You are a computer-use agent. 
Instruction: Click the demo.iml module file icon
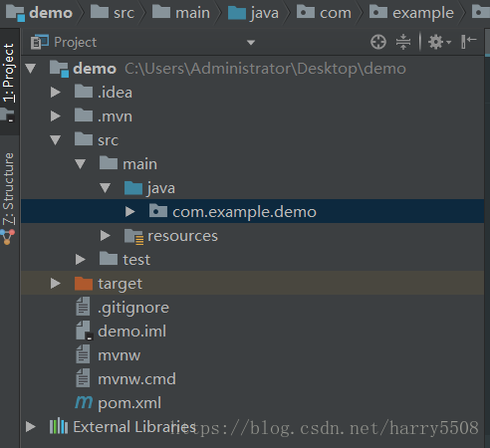point(84,331)
